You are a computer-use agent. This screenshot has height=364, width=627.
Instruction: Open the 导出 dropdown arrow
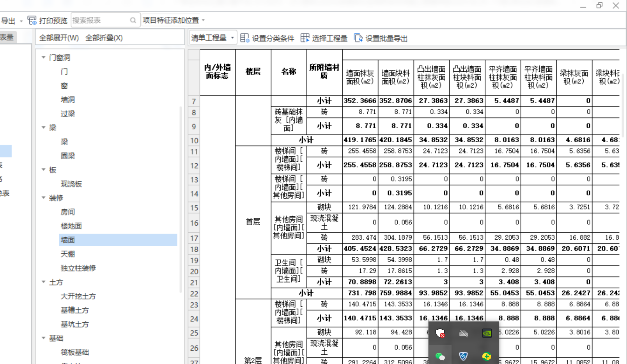[21, 21]
